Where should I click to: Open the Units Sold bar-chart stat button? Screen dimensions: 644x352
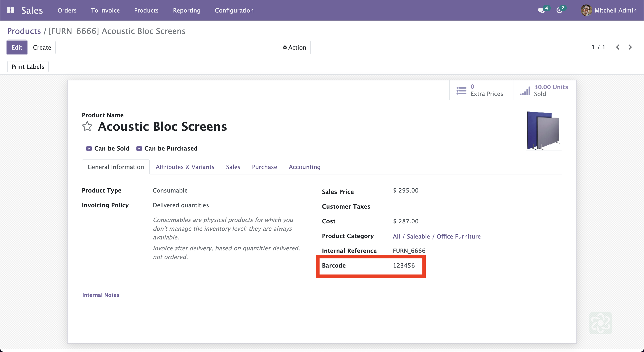(544, 90)
